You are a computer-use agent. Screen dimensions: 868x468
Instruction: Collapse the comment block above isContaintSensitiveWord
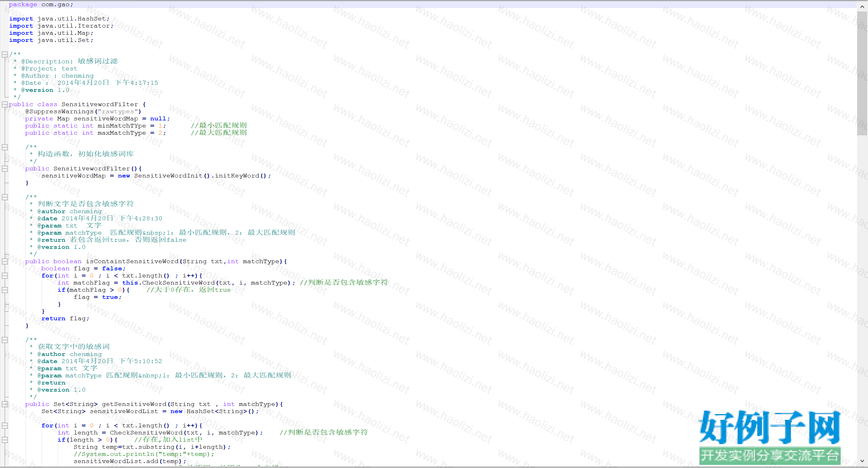(5, 197)
